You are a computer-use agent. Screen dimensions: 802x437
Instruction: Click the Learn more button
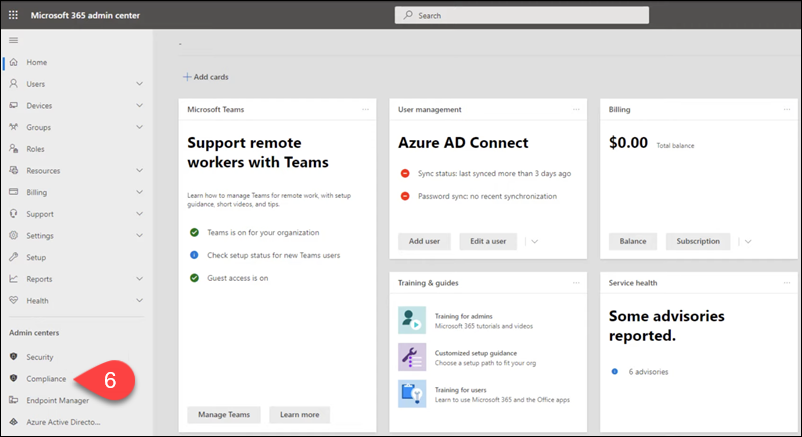coord(300,414)
